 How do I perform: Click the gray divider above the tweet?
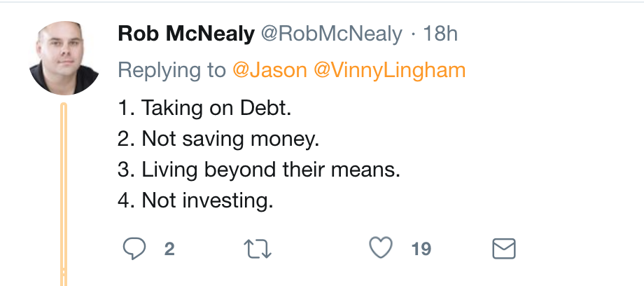point(322,2)
